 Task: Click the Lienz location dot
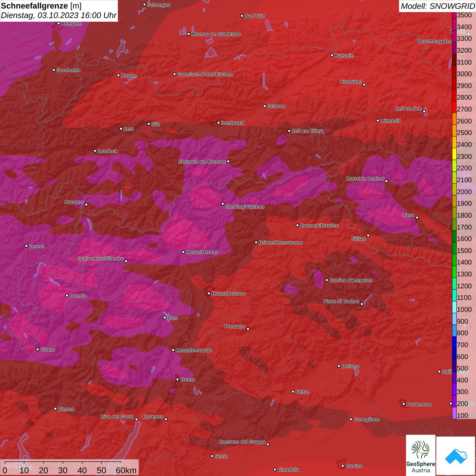(417, 218)
